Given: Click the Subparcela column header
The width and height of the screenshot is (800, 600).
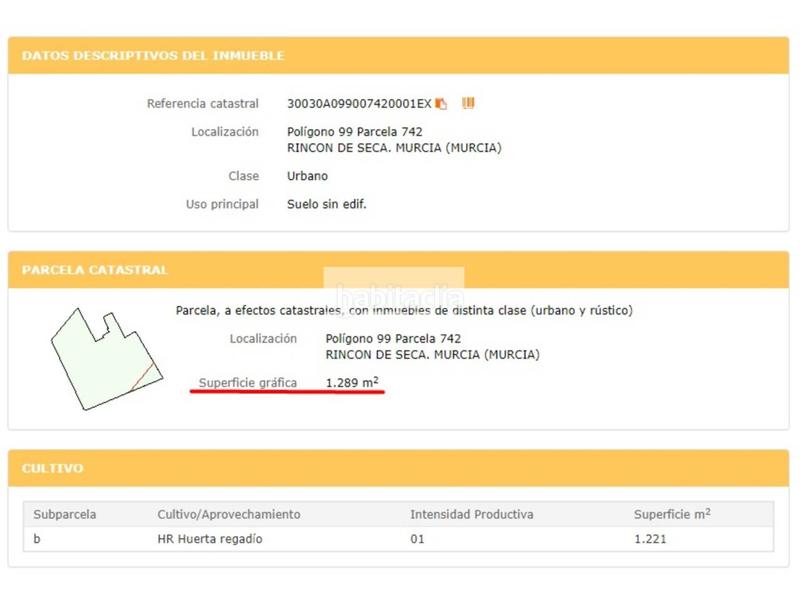Looking at the screenshot, I should 65,514.
